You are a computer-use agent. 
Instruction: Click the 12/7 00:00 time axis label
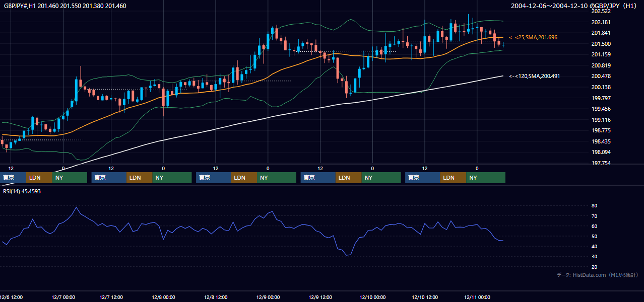pos(62,297)
